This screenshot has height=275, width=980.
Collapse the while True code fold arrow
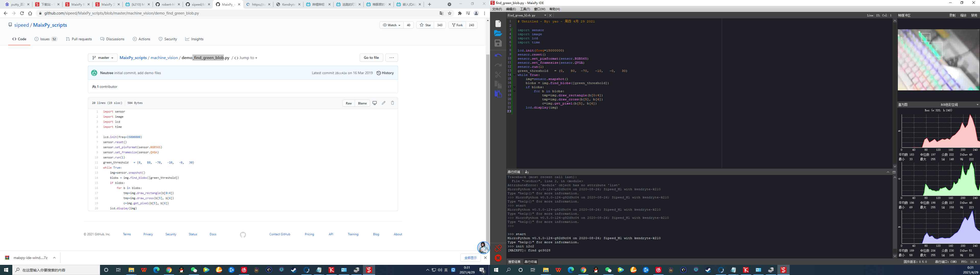tap(514, 75)
